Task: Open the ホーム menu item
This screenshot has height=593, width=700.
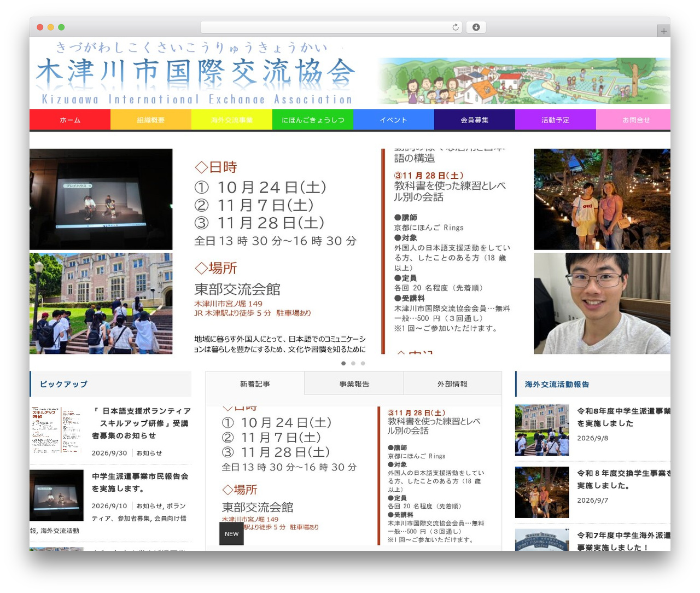Action: (x=70, y=120)
